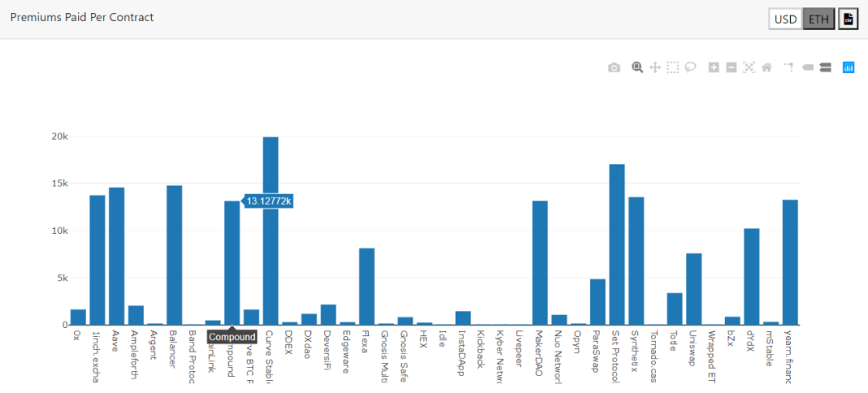
Task: Click the Curve bar, the tallest one
Action: click(x=271, y=231)
